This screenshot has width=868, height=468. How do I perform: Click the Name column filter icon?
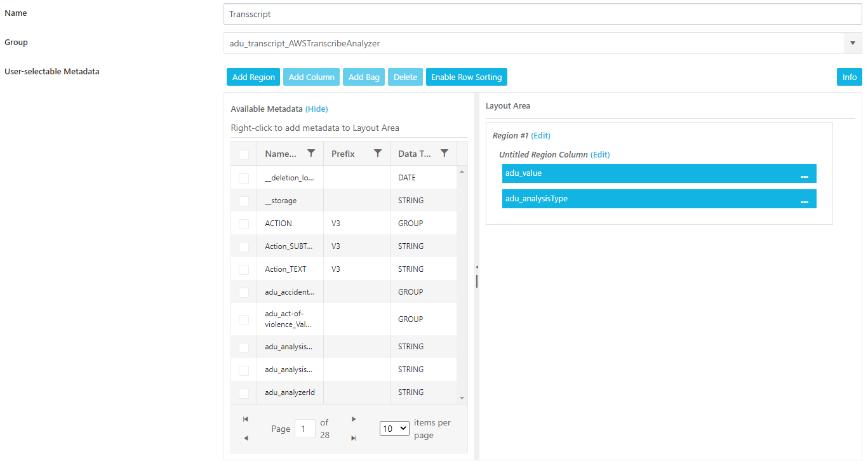[310, 153]
